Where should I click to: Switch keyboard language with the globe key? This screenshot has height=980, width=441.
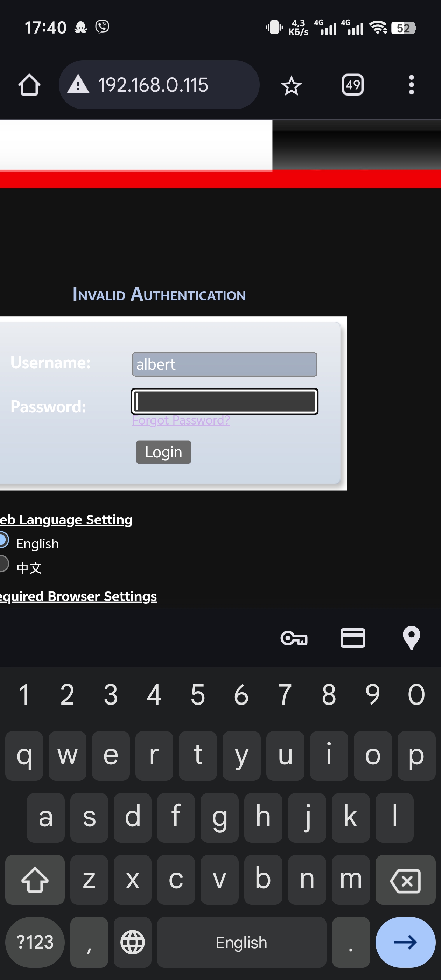[x=132, y=942]
